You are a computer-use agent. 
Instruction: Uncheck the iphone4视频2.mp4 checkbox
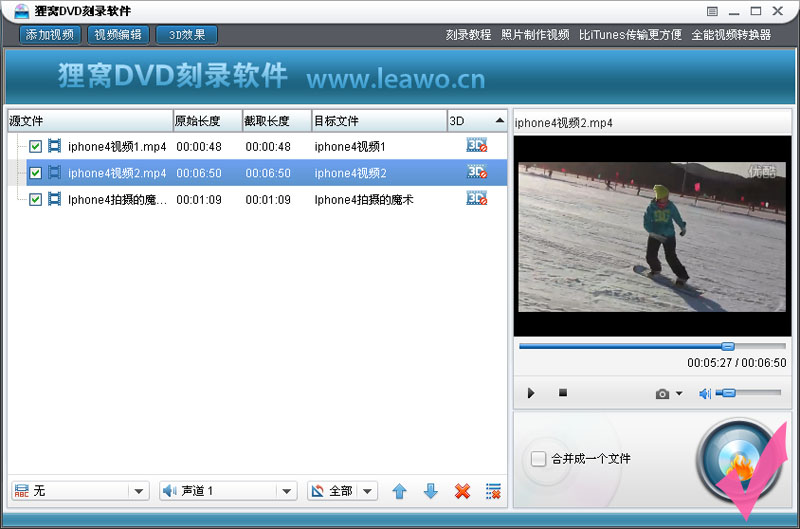point(35,173)
